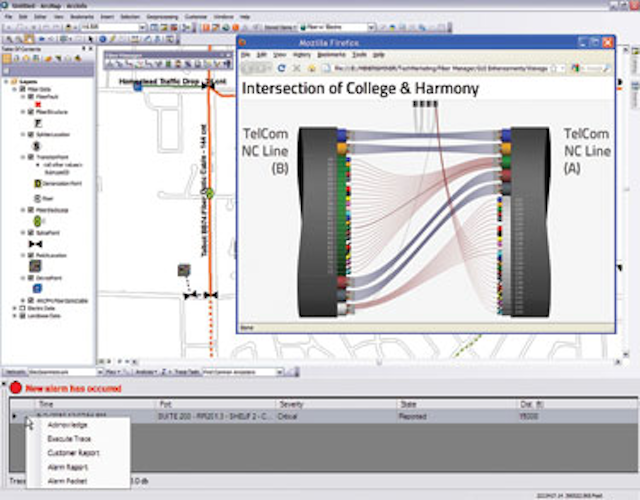Click the red X FiberFault legend symbol
Viewport: 640px width, 500px height.
[x=38, y=104]
